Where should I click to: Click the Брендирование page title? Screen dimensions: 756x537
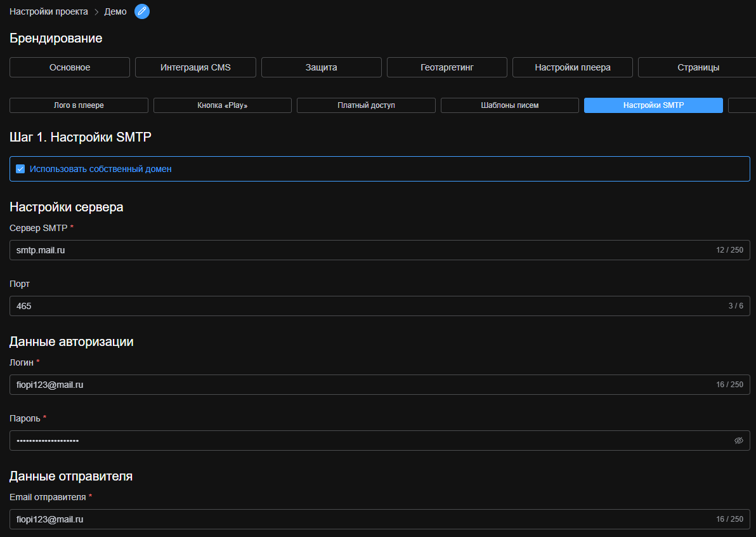tap(56, 38)
